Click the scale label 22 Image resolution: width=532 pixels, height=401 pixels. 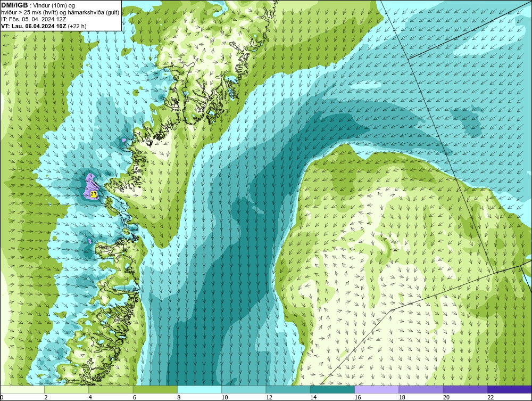tap(491, 398)
